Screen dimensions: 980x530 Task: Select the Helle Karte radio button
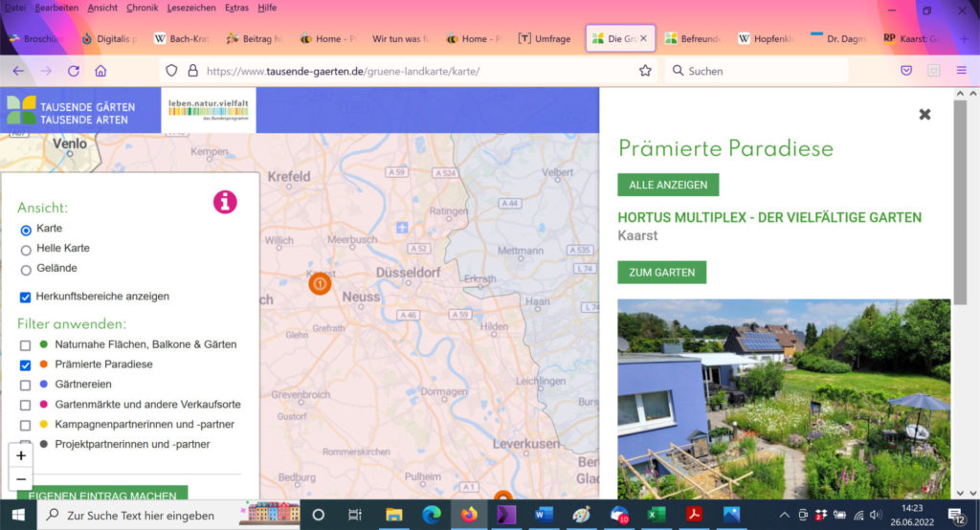click(x=26, y=250)
